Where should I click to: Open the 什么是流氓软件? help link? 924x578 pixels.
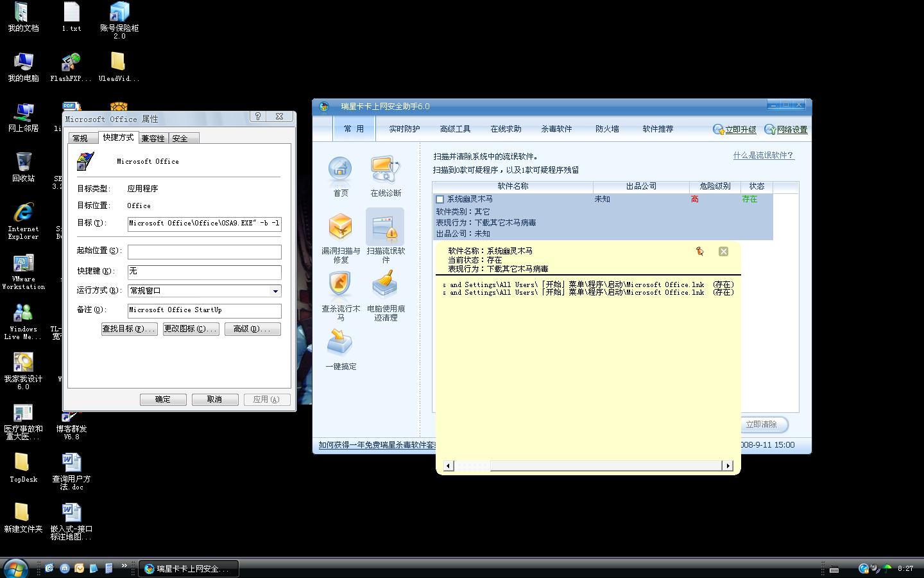pyautogui.click(x=764, y=155)
